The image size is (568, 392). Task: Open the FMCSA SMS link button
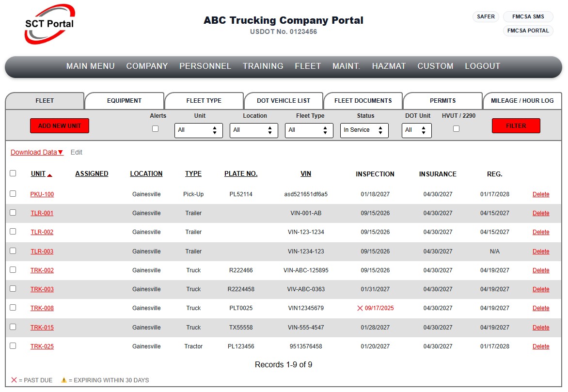(x=528, y=16)
